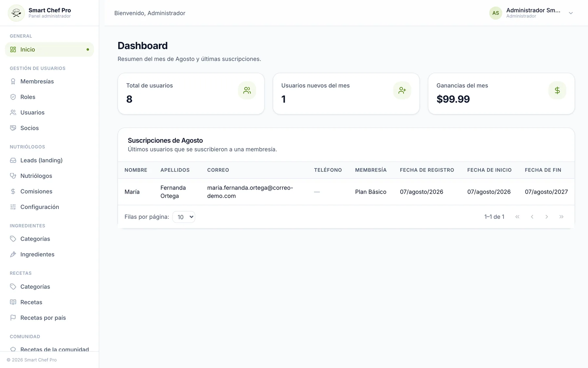Go to next page of subscriptions table
Image resolution: width=588 pixels, height=368 pixels.
click(547, 217)
